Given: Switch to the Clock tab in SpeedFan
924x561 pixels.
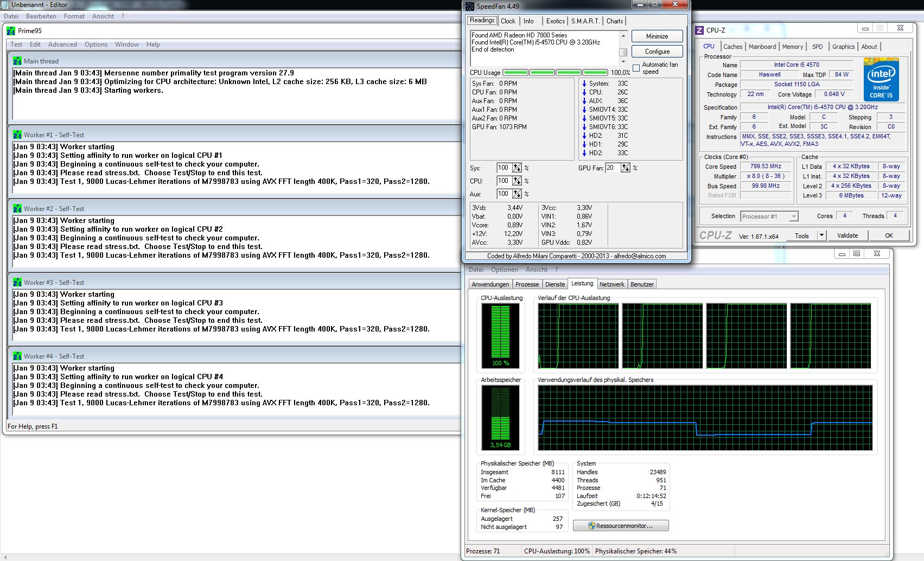Looking at the screenshot, I should point(508,21).
